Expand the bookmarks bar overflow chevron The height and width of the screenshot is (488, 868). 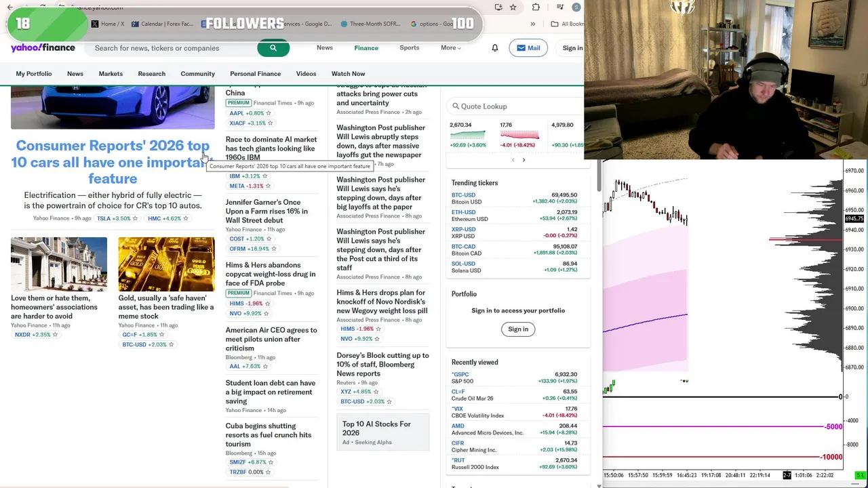[532, 24]
